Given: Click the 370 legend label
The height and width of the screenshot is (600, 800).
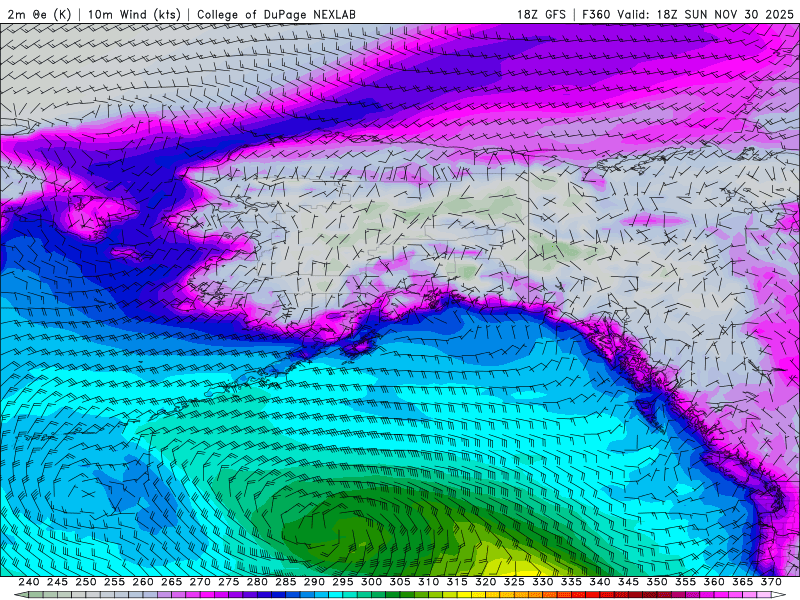Looking at the screenshot, I should click(x=771, y=582).
